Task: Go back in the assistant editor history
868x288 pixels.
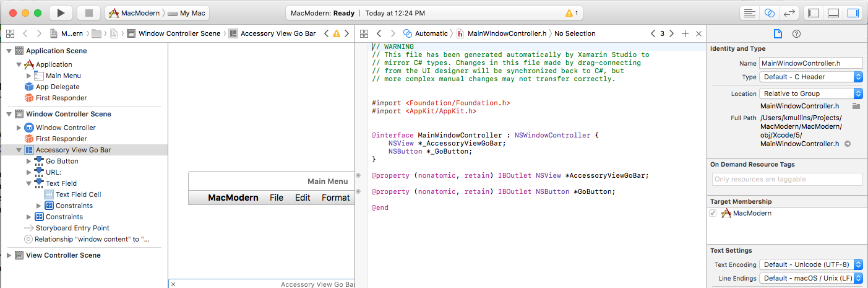Action: (x=379, y=33)
